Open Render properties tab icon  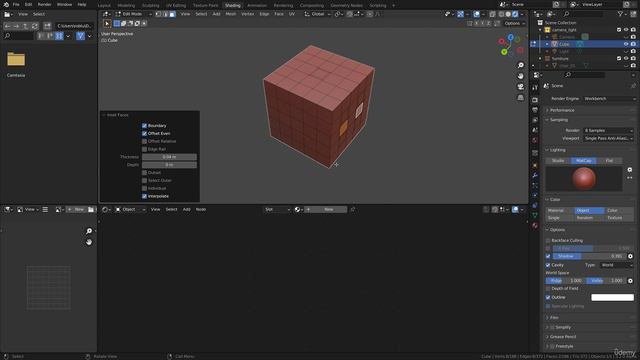[x=535, y=100]
